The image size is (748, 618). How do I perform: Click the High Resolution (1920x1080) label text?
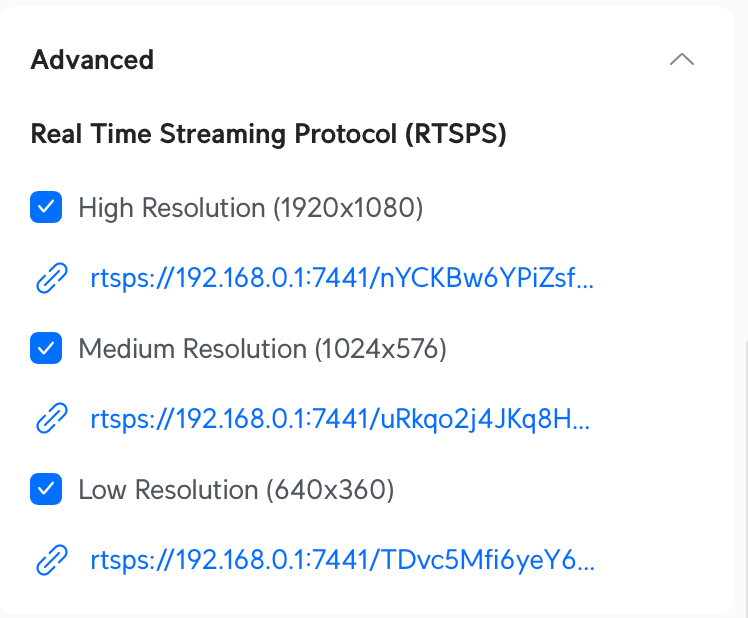(250, 208)
